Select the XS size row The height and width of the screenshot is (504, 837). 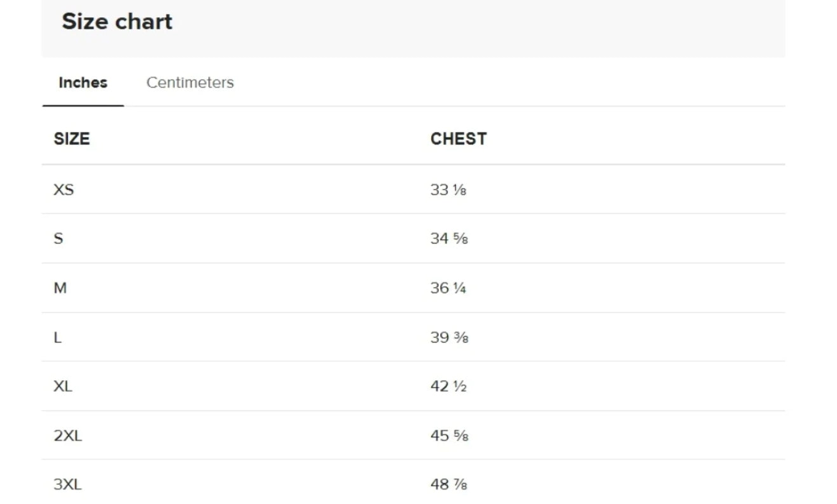pos(413,189)
